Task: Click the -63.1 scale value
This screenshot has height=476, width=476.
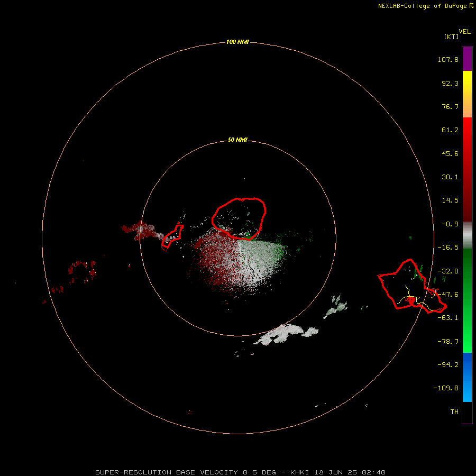Action: (448, 318)
